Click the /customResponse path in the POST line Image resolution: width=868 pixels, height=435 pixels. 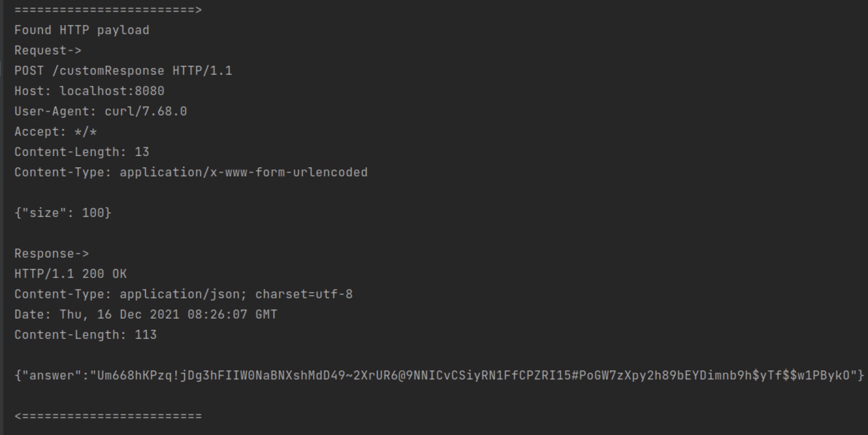[108, 71]
